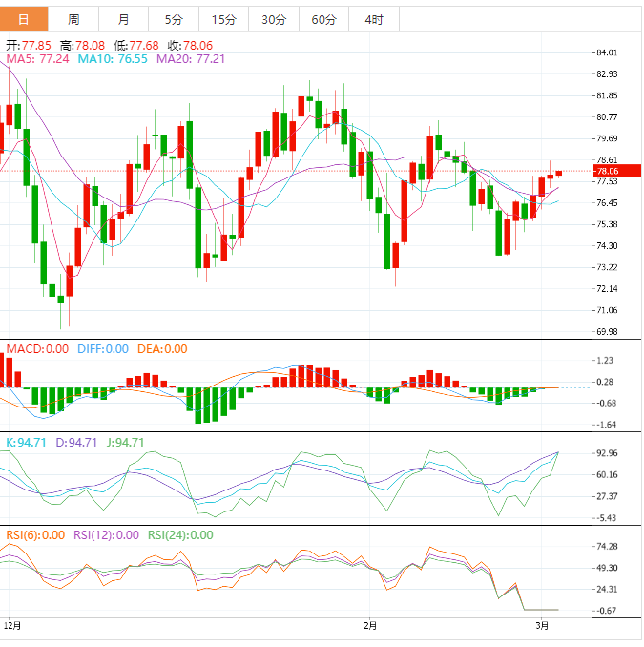This screenshot has height=647, width=644.
Task: Switch to the 4时 timeframe tab
Action: click(x=374, y=19)
